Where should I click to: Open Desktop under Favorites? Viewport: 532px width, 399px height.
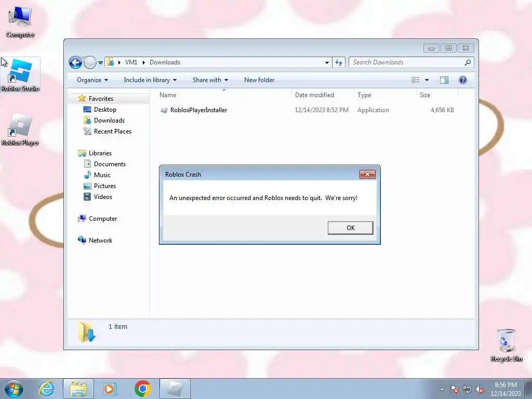105,110
